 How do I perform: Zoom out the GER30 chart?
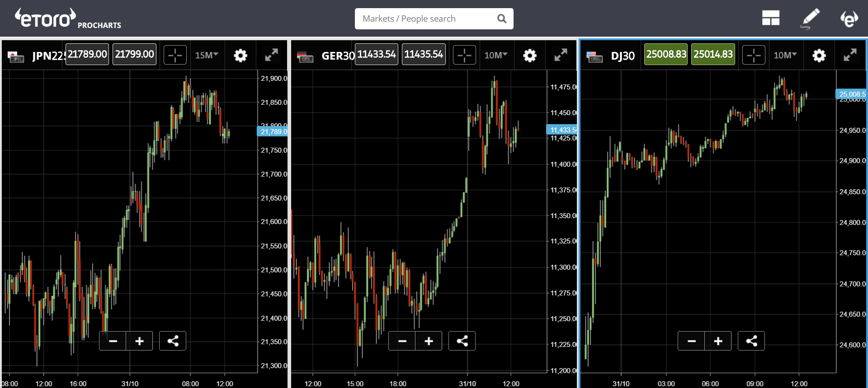pyautogui.click(x=402, y=341)
